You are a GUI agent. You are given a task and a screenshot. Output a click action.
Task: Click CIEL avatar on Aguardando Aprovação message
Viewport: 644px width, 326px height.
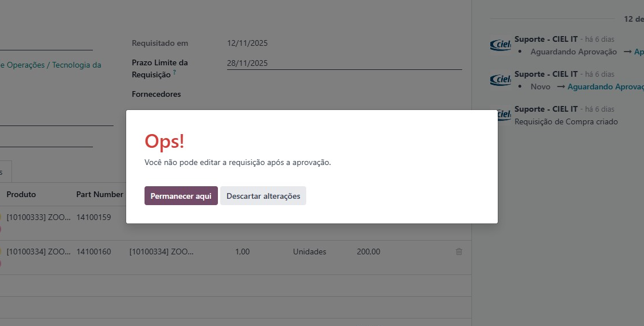pos(501,45)
